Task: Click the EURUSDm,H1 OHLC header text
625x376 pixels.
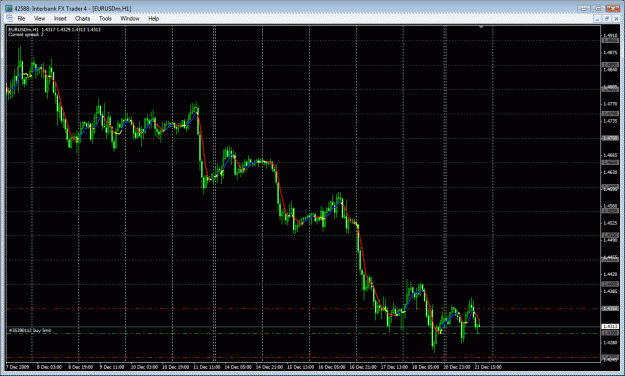Action: click(x=55, y=30)
